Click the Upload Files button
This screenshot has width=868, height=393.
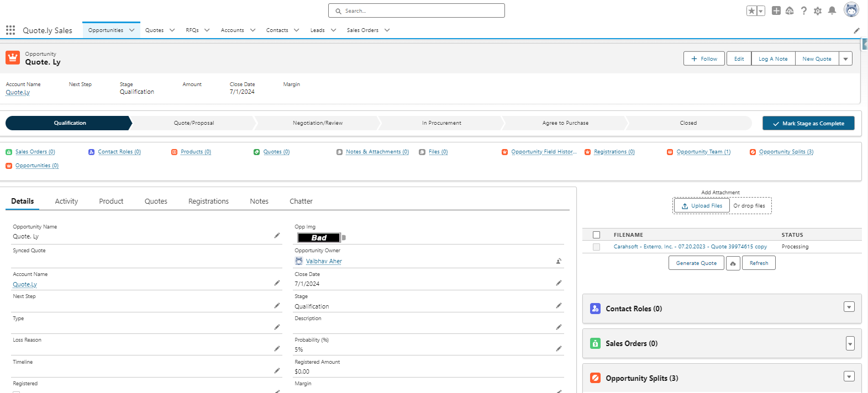point(702,206)
